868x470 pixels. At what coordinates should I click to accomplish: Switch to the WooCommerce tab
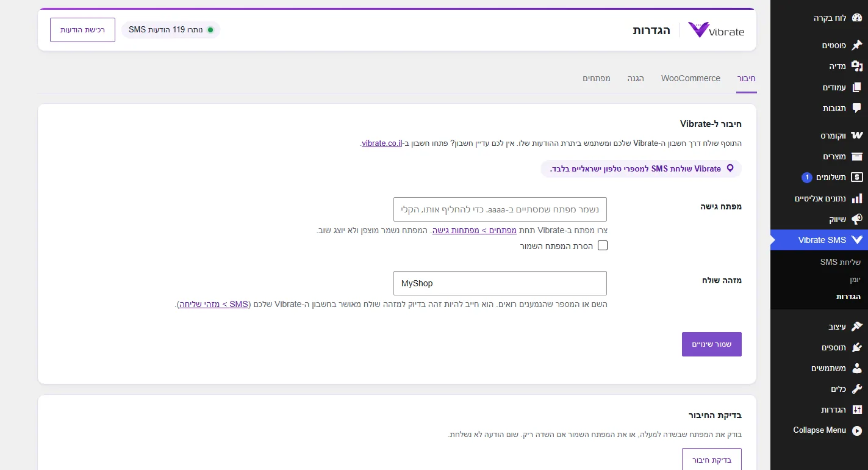pos(690,78)
